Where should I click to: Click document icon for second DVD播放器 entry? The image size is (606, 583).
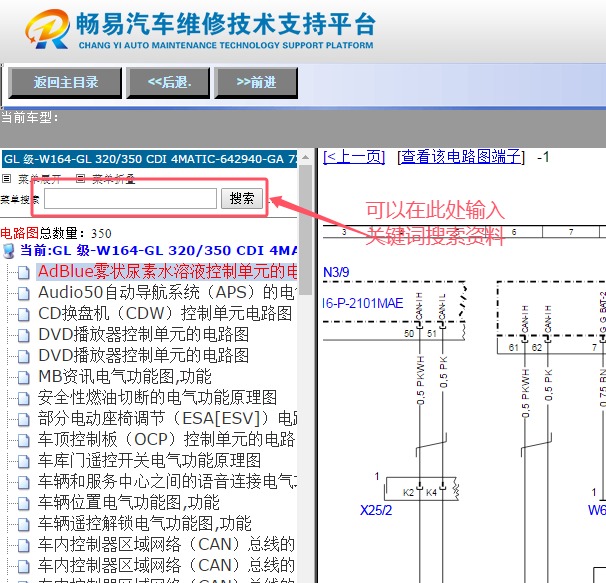coord(24,356)
